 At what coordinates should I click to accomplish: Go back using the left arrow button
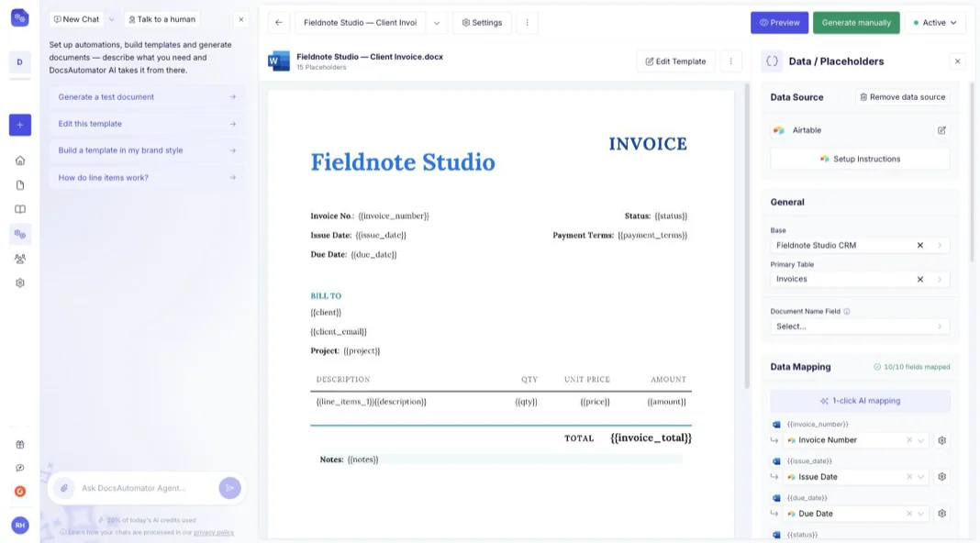pyautogui.click(x=279, y=23)
